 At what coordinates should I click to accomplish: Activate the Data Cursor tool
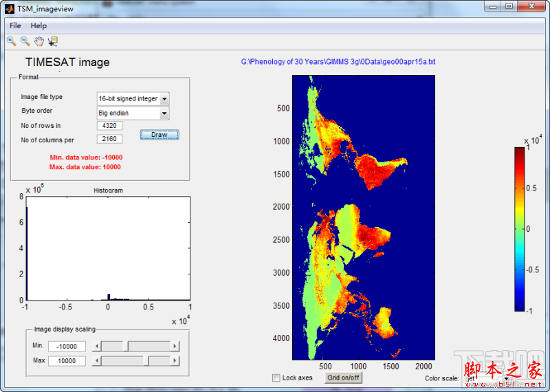(53, 41)
